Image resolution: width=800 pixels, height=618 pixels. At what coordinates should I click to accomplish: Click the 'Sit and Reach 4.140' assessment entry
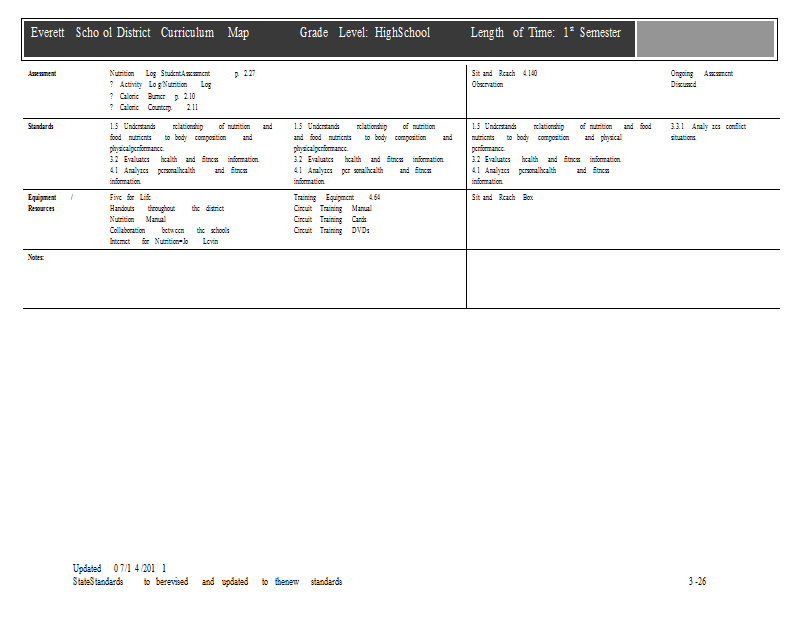tap(504, 73)
